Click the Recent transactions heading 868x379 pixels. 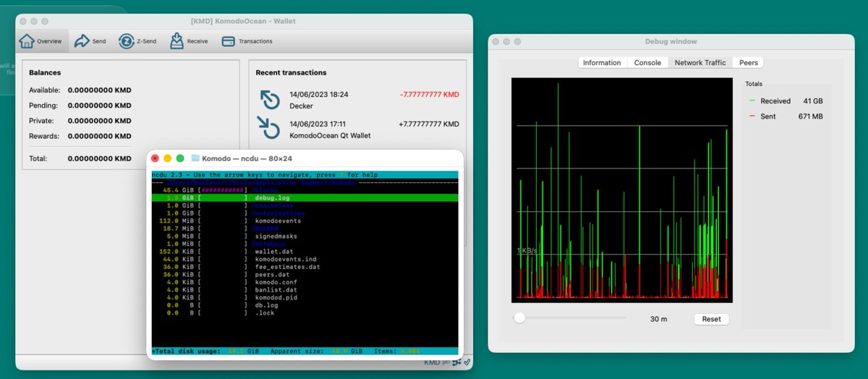pyautogui.click(x=291, y=72)
